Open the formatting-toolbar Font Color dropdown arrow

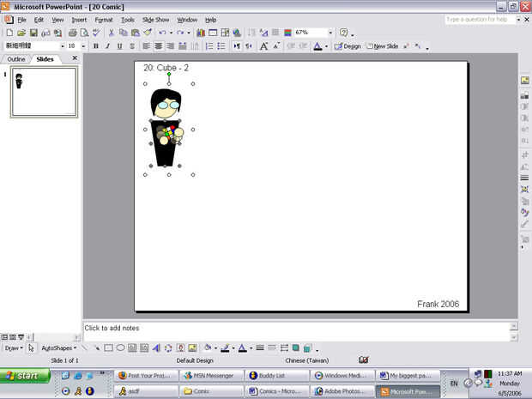pyautogui.click(x=326, y=46)
